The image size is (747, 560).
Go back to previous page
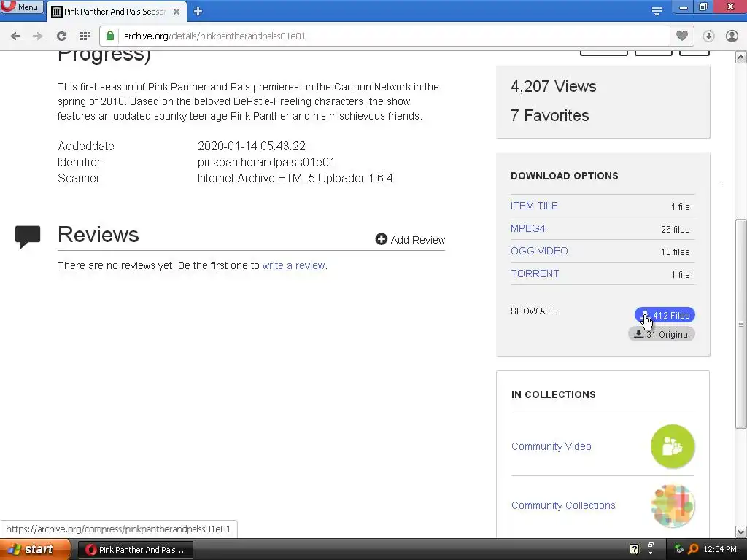coord(16,36)
